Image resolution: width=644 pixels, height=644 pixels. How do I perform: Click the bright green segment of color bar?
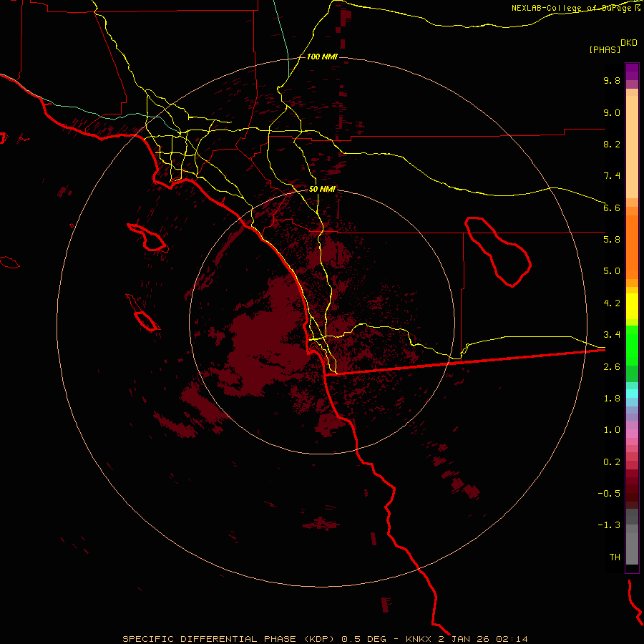[632, 346]
